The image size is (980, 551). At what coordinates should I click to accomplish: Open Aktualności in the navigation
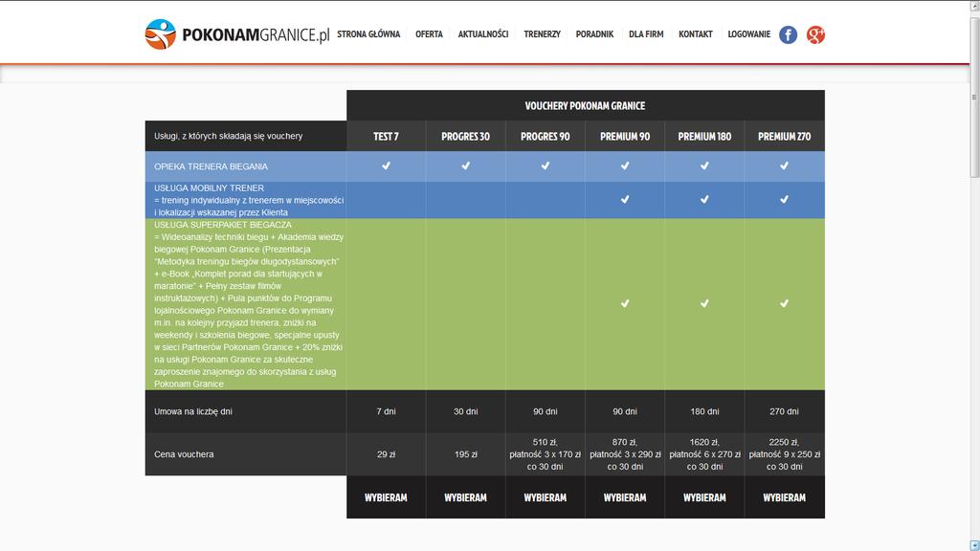tap(483, 34)
